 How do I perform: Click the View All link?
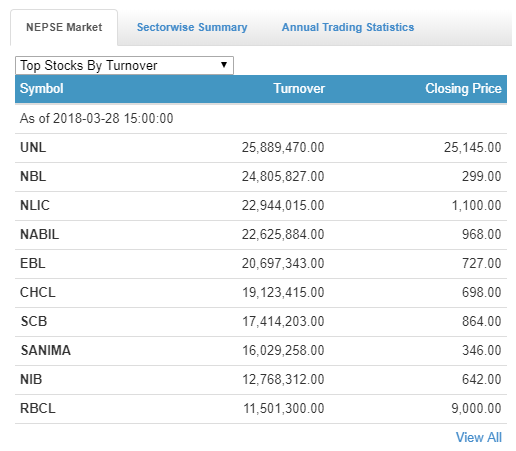click(x=479, y=437)
